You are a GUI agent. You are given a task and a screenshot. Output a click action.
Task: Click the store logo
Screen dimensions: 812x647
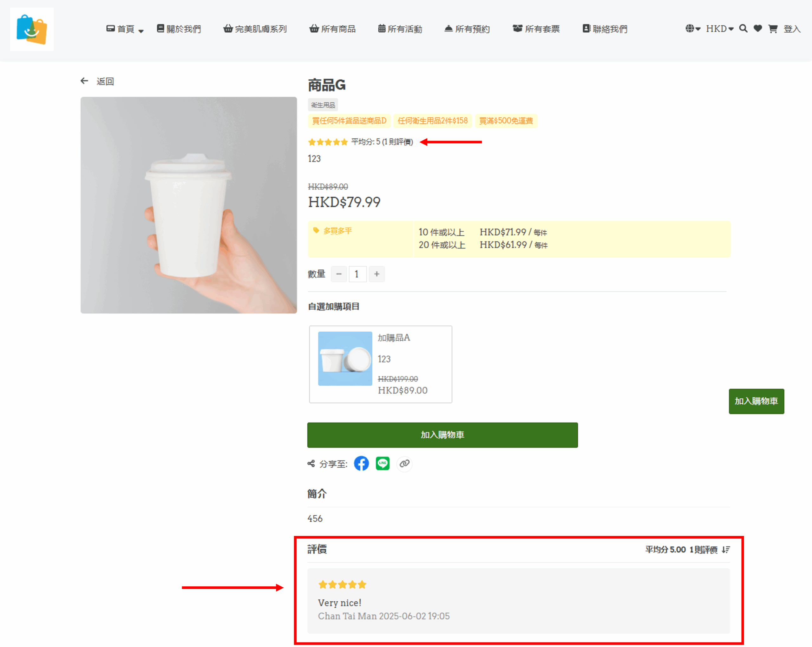(x=32, y=30)
